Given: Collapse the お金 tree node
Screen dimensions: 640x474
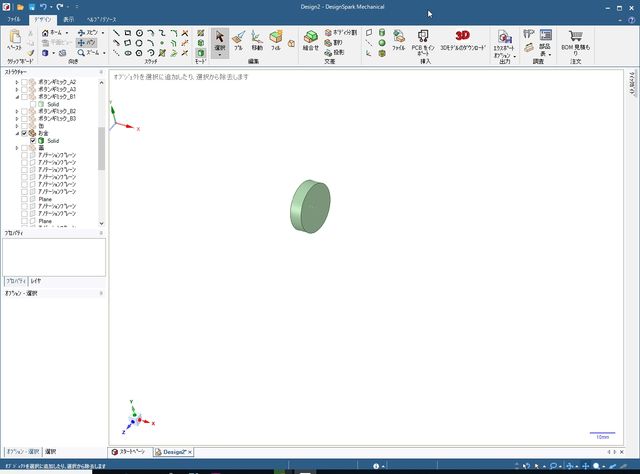Looking at the screenshot, I should (x=17, y=133).
